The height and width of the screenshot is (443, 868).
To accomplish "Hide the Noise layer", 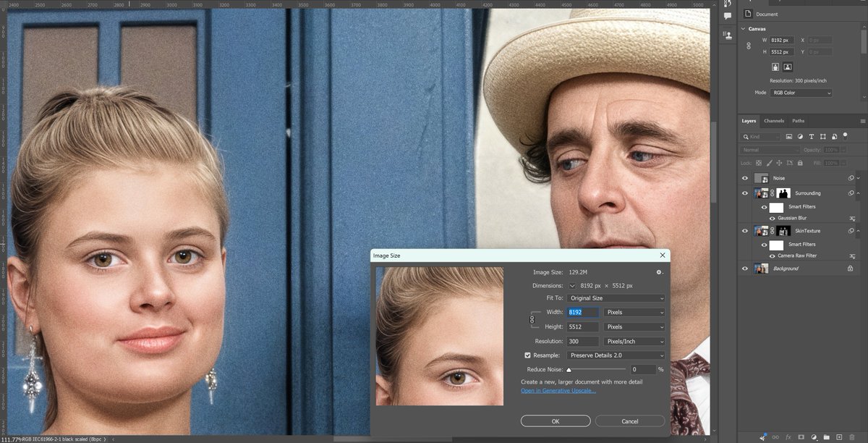I will pos(745,178).
